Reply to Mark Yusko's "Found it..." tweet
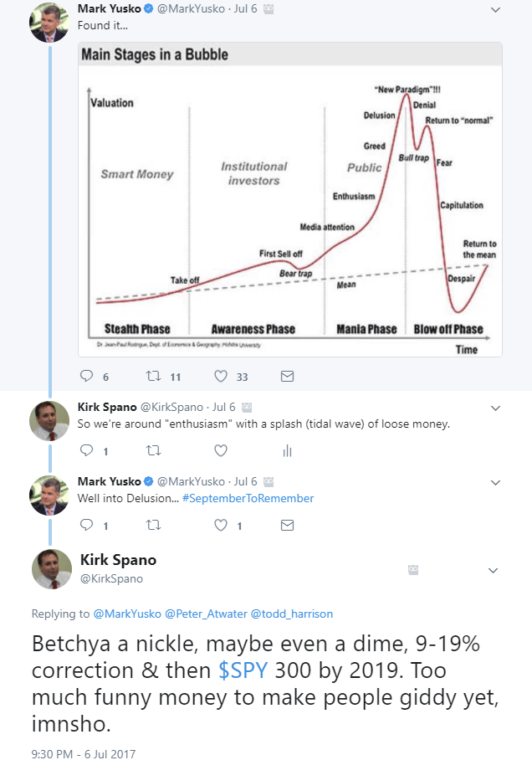This screenshot has width=532, height=760. [x=86, y=377]
